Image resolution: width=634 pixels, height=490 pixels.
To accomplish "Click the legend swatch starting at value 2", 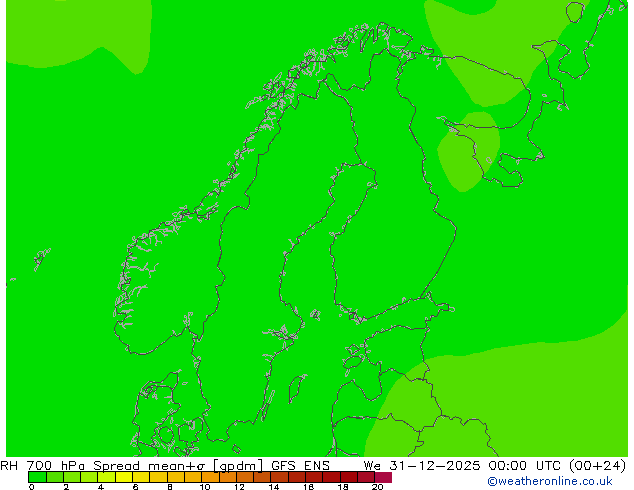I will point(72,477).
